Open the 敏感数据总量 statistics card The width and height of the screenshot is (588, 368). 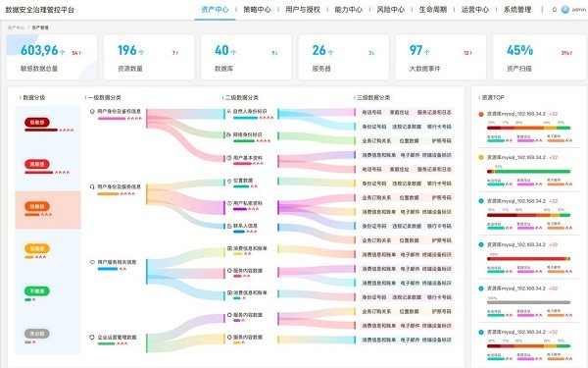pos(52,57)
